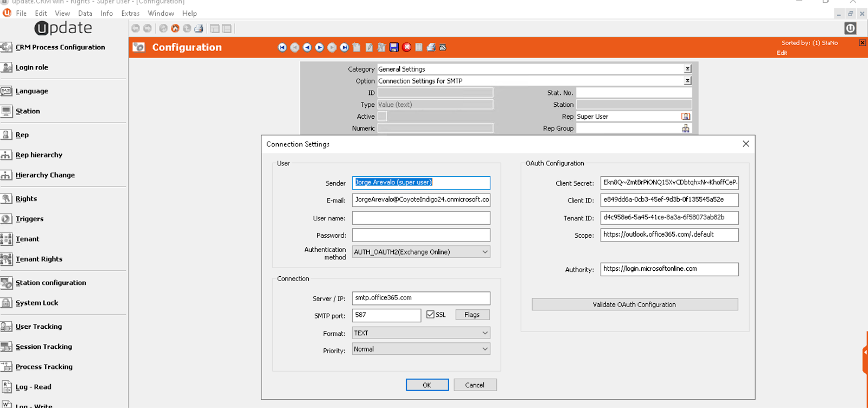Open Login role in sidebar

pos(32,67)
